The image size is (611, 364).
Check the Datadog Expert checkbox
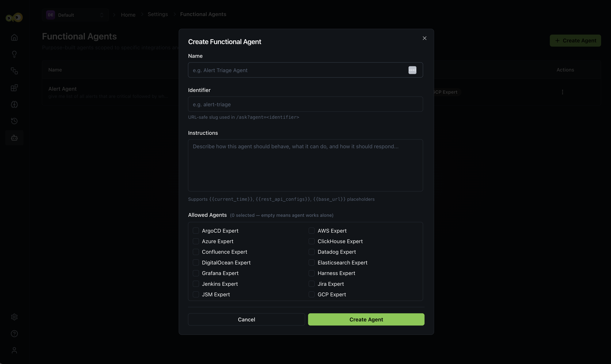pos(311,252)
